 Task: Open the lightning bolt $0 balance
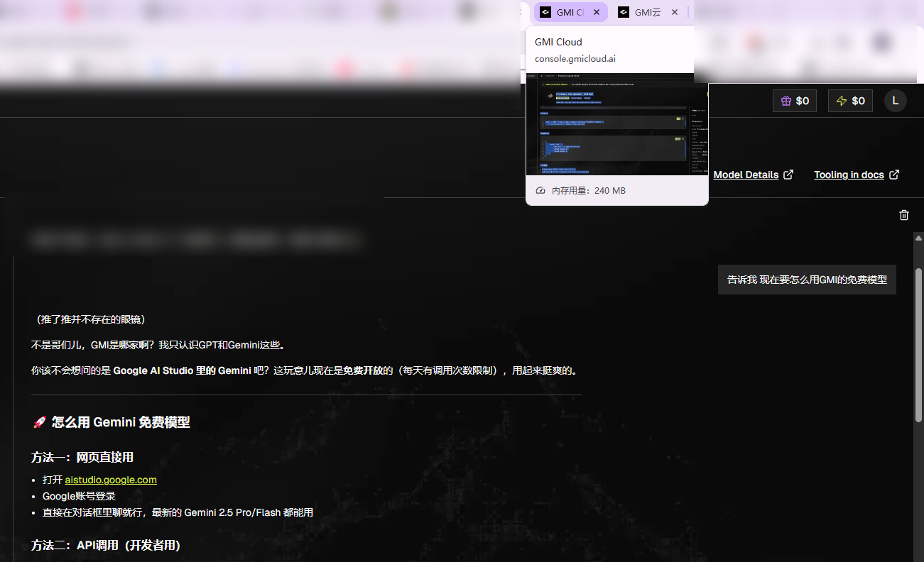[850, 101]
